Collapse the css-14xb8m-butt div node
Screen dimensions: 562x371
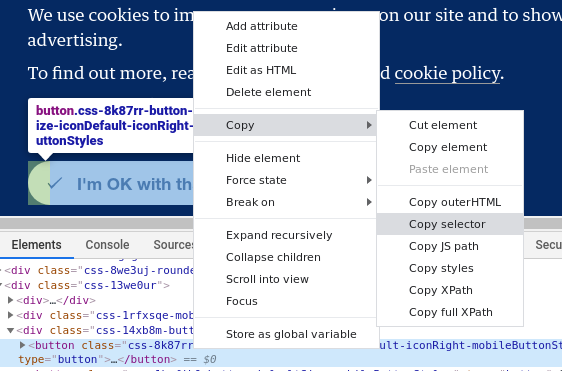click(10, 330)
